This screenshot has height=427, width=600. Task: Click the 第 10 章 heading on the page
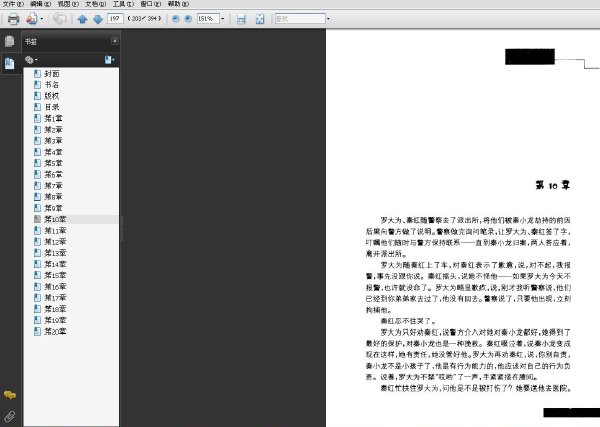pyautogui.click(x=553, y=186)
